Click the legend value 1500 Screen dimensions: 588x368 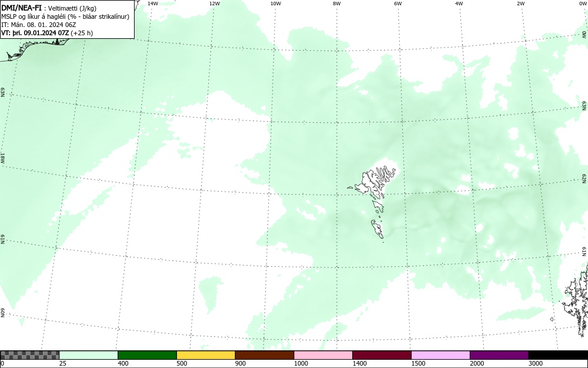418,363
